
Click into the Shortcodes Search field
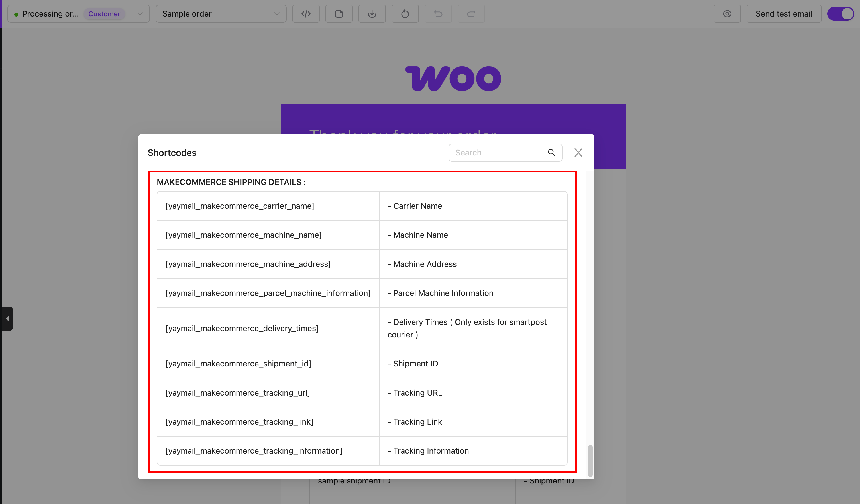click(x=498, y=152)
